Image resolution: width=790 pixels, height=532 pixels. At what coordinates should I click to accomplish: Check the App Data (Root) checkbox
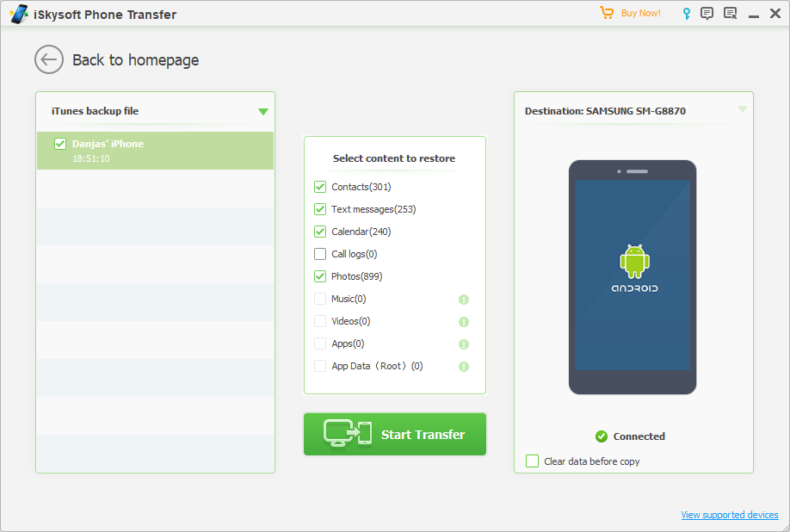(320, 366)
